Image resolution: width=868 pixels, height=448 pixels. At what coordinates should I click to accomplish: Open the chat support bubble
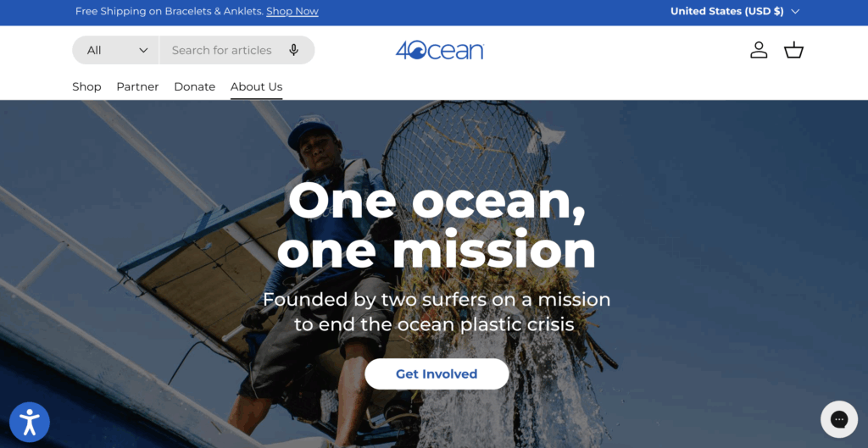pyautogui.click(x=838, y=419)
